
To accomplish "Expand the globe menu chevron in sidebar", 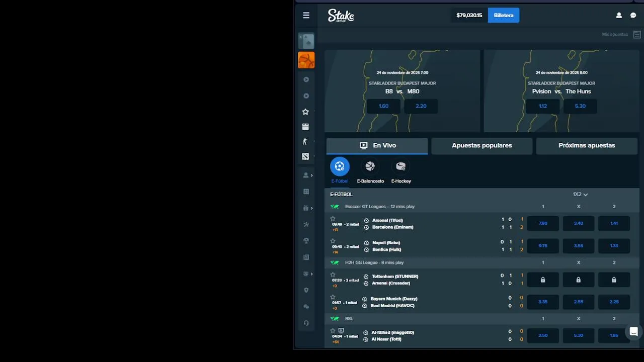I will click(312, 274).
